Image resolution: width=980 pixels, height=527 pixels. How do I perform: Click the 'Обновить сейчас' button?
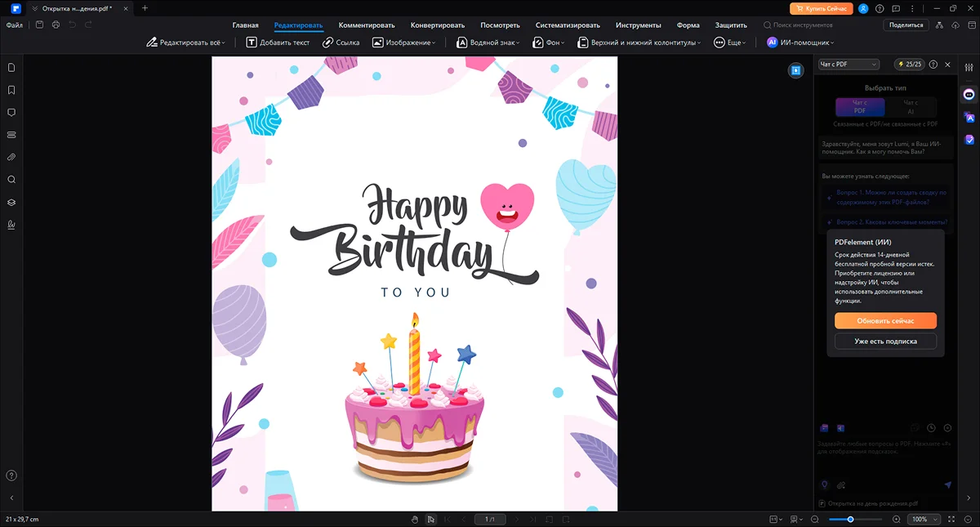coord(885,321)
